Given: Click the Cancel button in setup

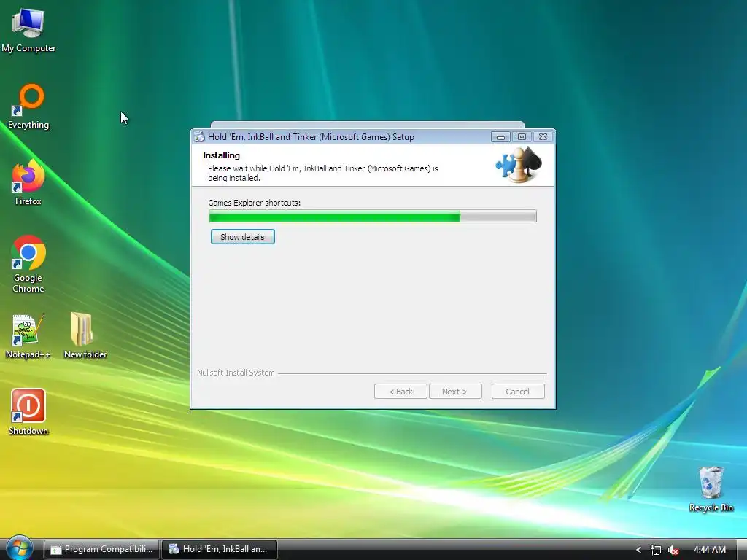Looking at the screenshot, I should (x=518, y=392).
